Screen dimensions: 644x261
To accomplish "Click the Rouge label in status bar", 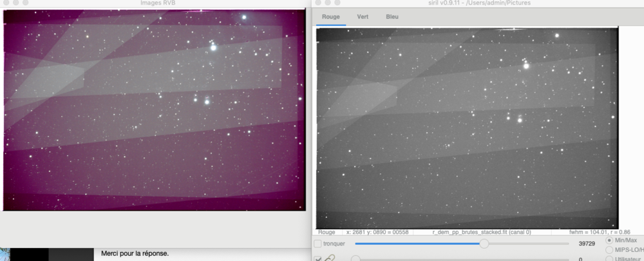I will point(327,232).
